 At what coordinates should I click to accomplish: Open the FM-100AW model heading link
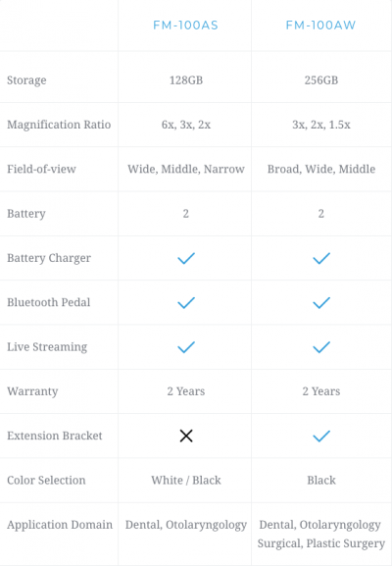click(x=321, y=26)
